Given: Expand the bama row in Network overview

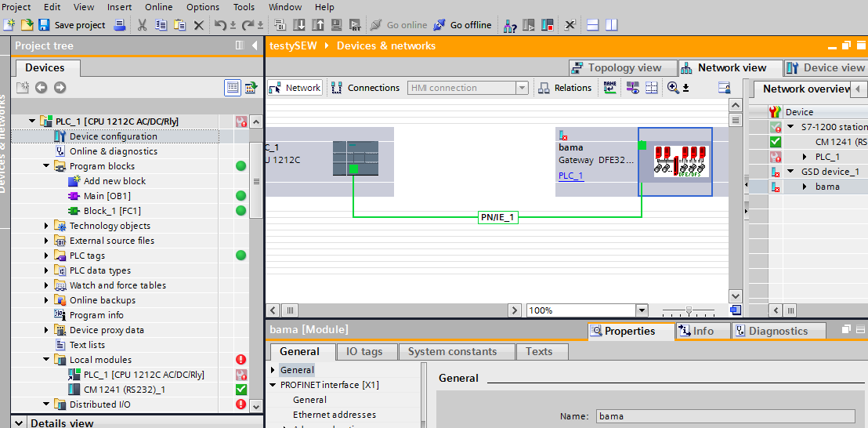Looking at the screenshot, I should click(x=806, y=187).
